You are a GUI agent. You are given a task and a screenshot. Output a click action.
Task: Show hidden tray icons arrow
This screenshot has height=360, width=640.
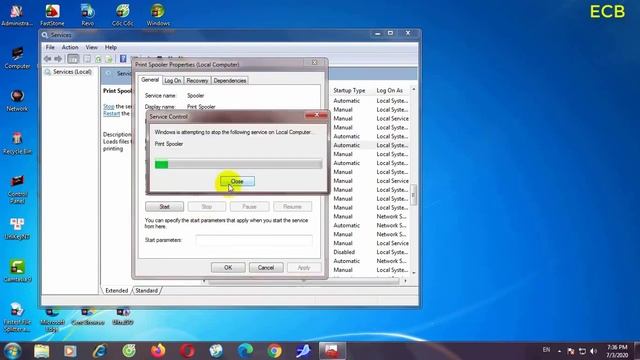point(559,351)
